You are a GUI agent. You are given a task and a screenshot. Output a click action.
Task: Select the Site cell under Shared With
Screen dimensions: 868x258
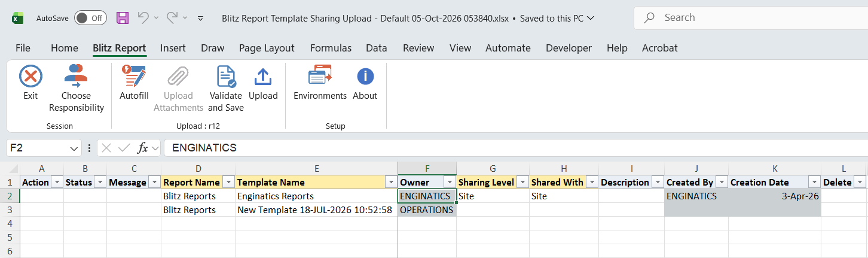(564, 196)
